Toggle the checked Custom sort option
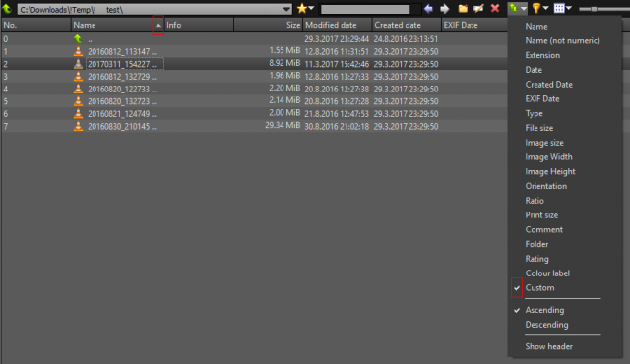The image size is (630, 364). click(x=539, y=287)
